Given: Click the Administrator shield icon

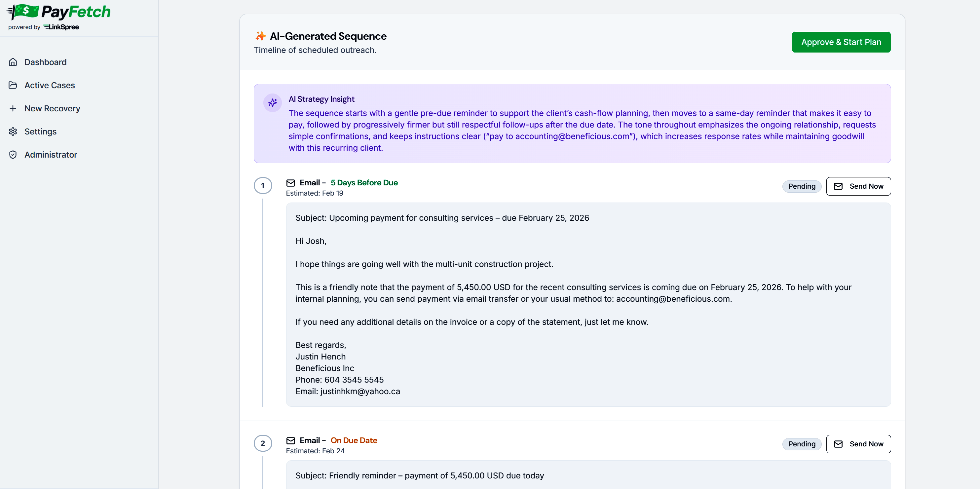Looking at the screenshot, I should (x=13, y=155).
